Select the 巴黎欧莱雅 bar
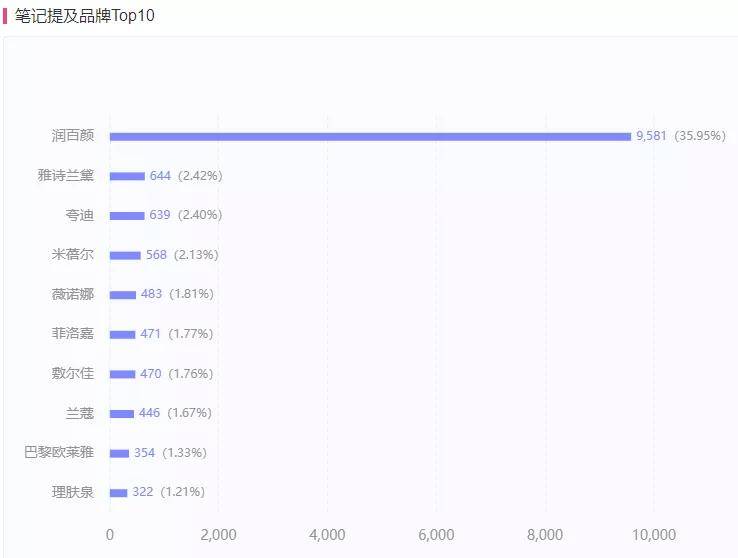 coord(119,453)
